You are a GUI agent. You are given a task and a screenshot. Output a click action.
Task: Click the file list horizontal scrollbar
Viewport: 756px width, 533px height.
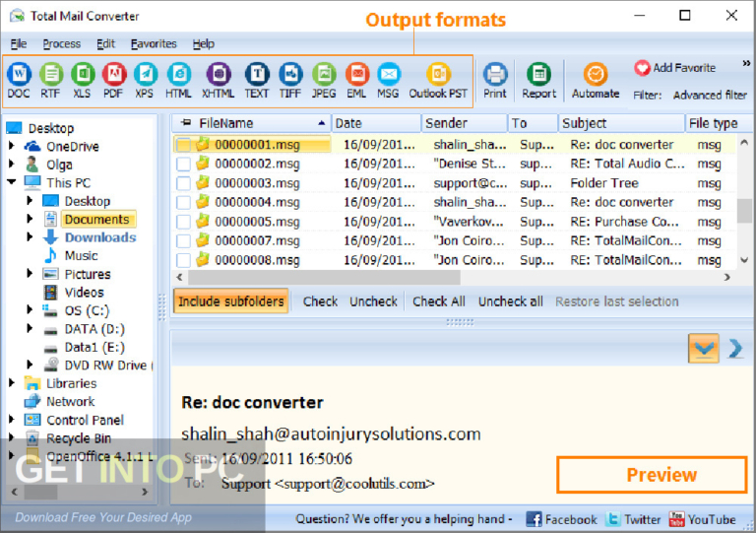point(324,278)
